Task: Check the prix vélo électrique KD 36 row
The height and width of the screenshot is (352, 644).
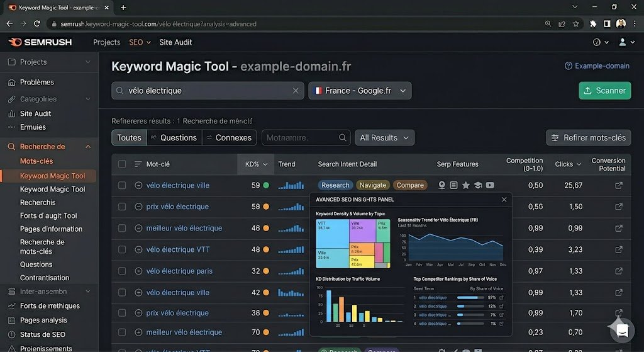Action: click(x=122, y=313)
